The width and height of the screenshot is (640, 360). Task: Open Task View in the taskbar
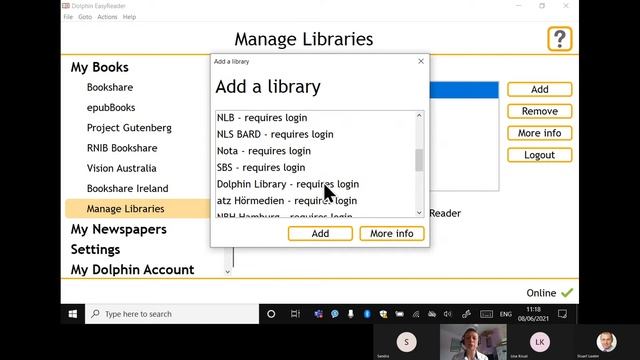(x=295, y=314)
